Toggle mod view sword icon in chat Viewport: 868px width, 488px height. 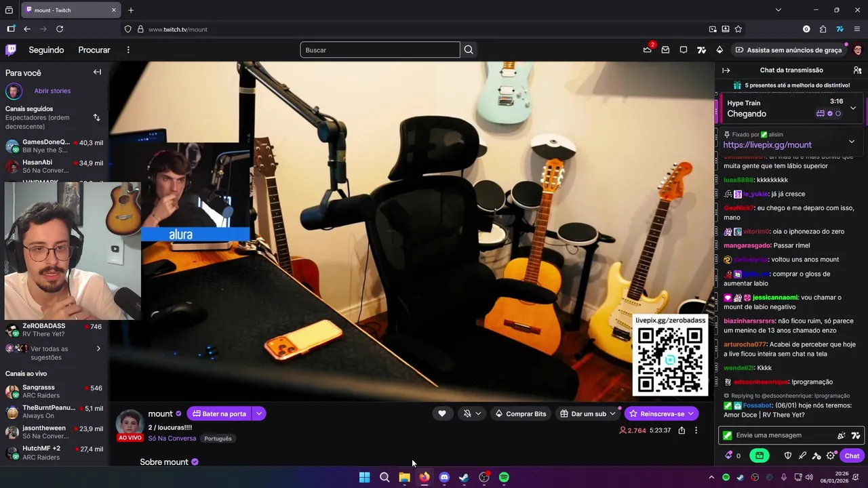coord(802,455)
